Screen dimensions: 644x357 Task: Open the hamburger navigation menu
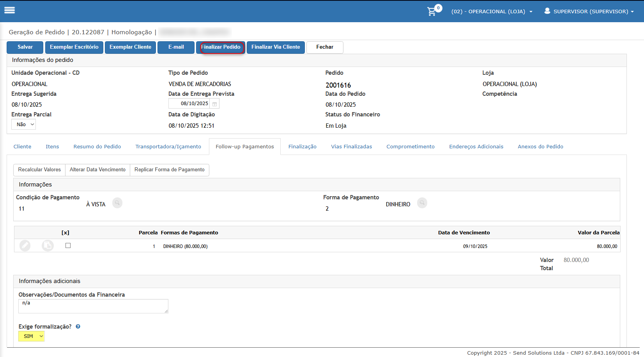9,11
